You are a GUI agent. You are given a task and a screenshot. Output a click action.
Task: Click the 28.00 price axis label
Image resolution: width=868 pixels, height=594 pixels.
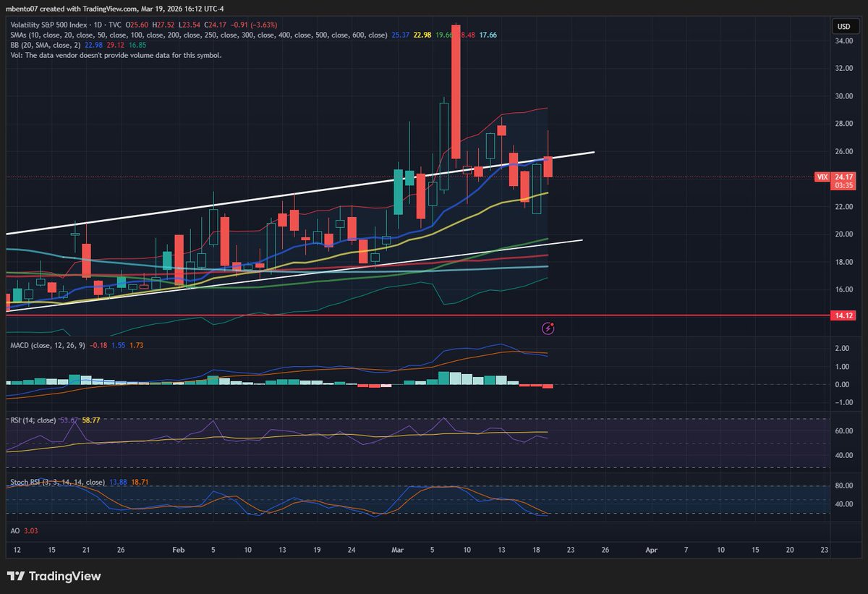click(846, 124)
